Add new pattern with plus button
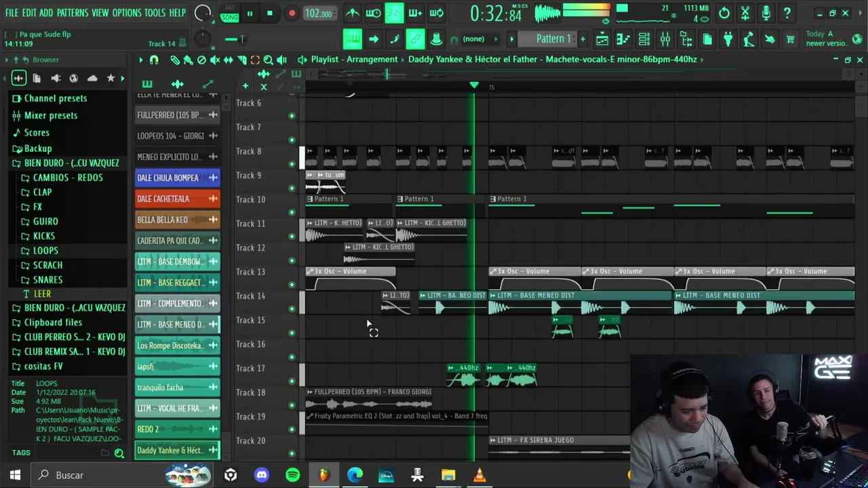This screenshot has height=488, width=868. click(x=583, y=39)
